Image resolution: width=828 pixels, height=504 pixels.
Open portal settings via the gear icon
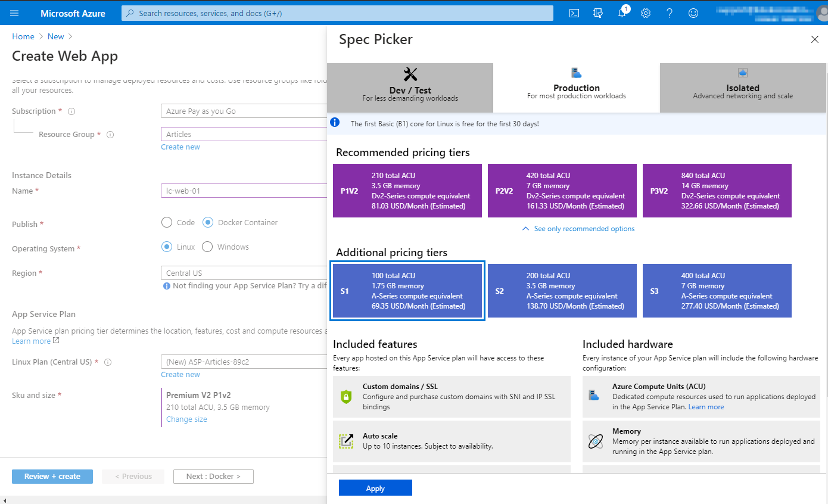click(x=645, y=13)
